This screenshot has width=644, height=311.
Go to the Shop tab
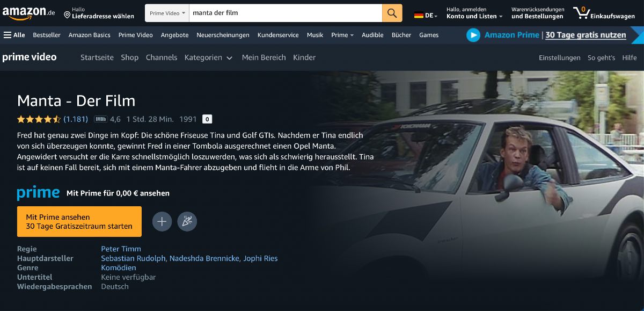click(x=130, y=57)
